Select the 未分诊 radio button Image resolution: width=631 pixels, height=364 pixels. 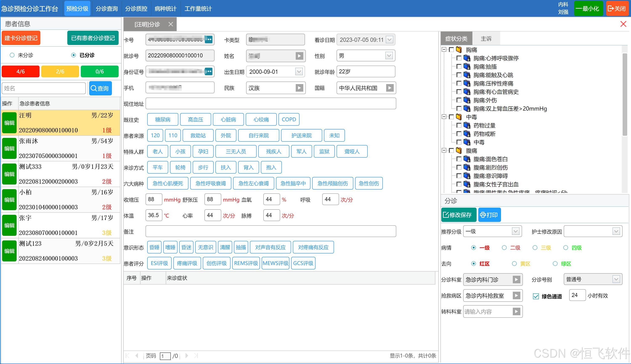12,55
